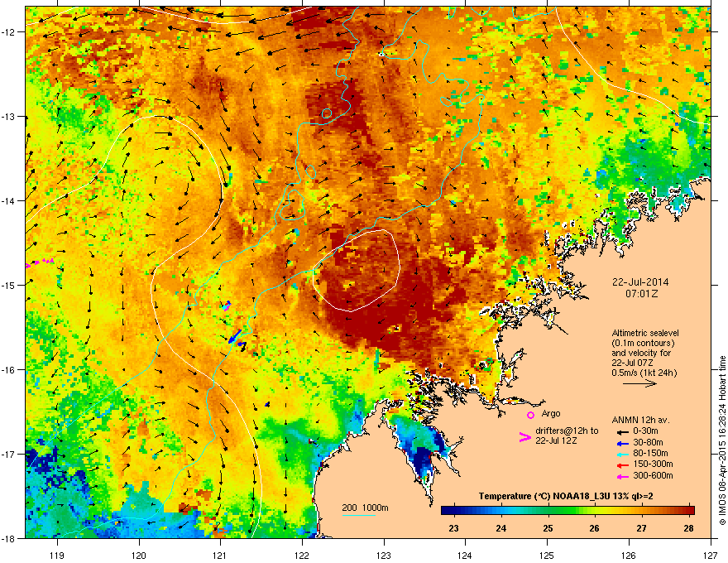Screen dimensions: 728x563
Task: Click the 150-300m depth label
Action: pos(653,464)
